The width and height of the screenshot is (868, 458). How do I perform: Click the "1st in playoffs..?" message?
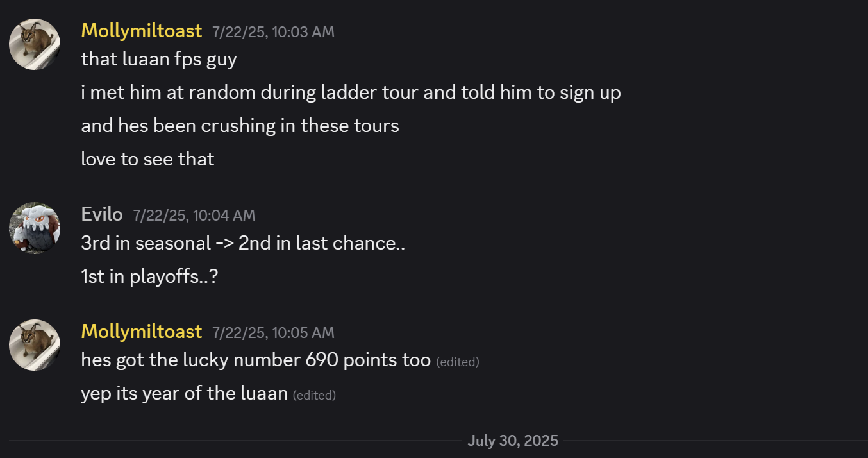(x=149, y=276)
